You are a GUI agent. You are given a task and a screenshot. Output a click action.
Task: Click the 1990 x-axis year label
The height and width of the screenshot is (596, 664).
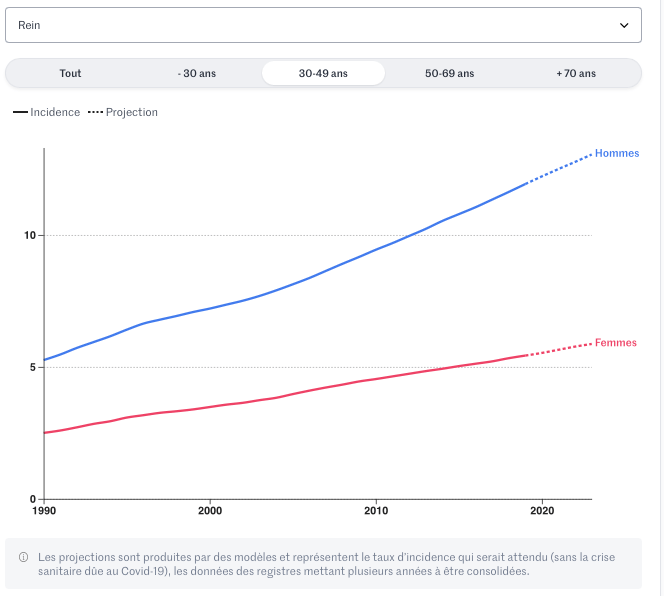point(44,511)
